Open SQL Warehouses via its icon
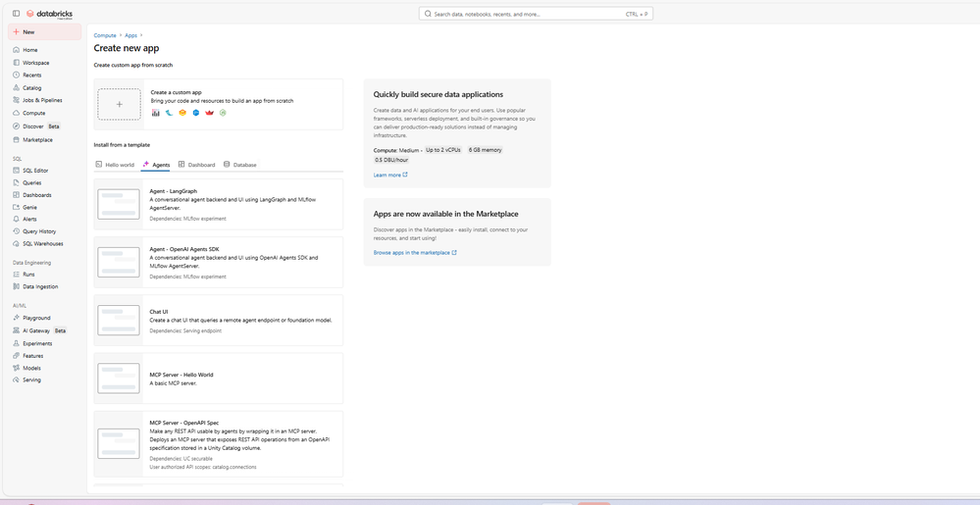 pos(17,244)
